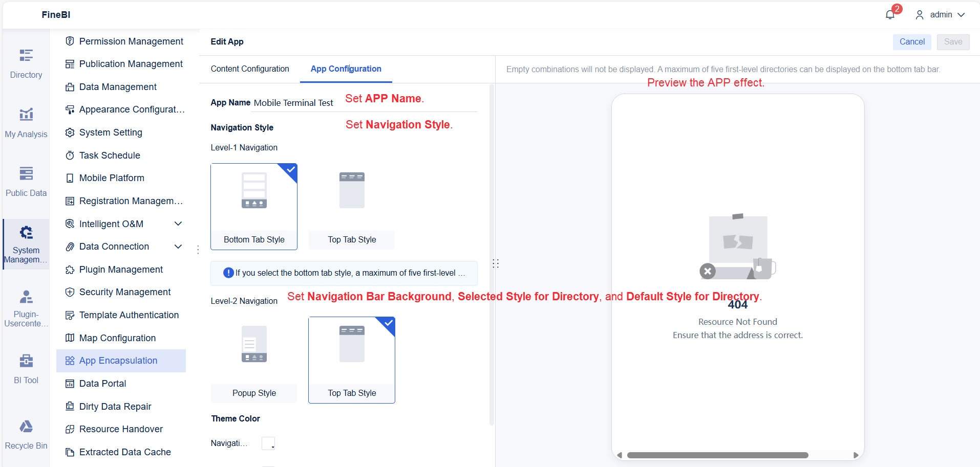Viewport: 980px width, 467px height.
Task: Expand the Data Connection menu
Action: coord(178,247)
